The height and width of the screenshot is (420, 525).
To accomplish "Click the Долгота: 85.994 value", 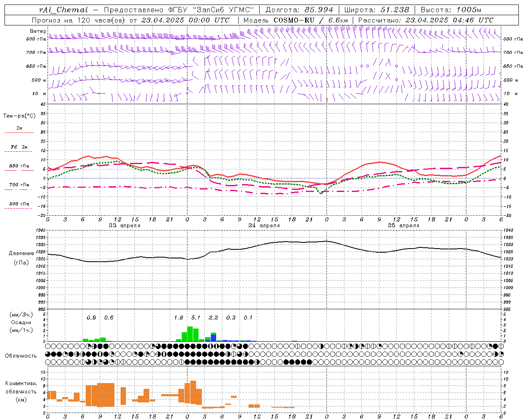I will (299, 10).
